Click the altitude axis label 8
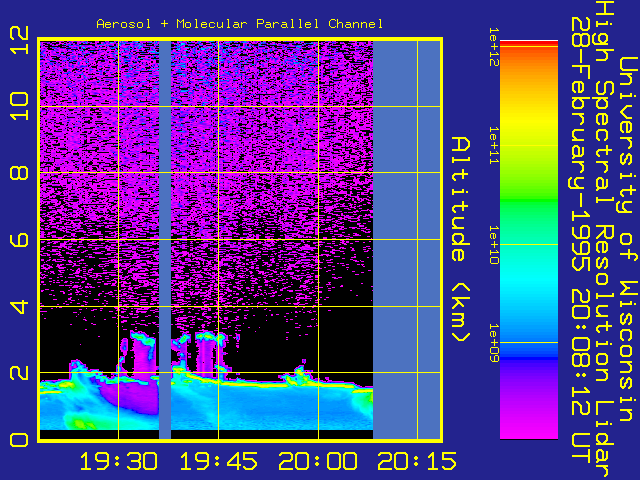 19,173
